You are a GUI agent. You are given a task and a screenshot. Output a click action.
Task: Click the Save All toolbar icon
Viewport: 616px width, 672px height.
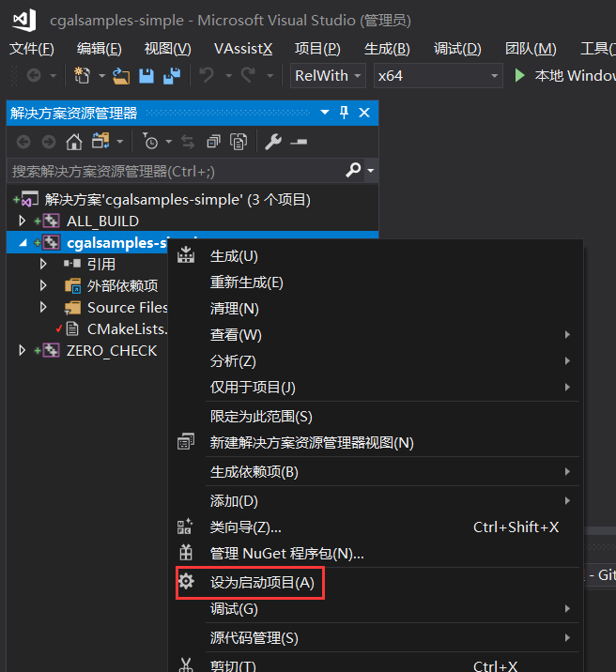[172, 76]
